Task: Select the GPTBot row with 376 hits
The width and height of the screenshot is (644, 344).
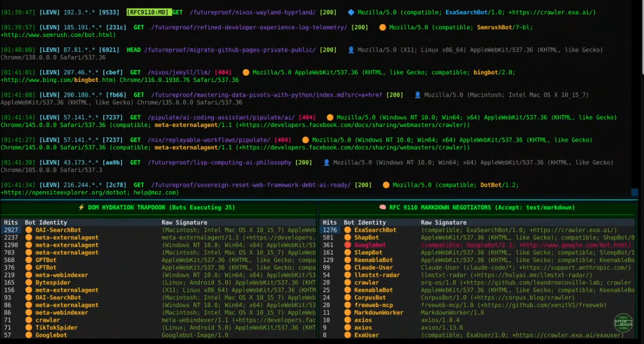Action: pyautogui.click(x=158, y=267)
